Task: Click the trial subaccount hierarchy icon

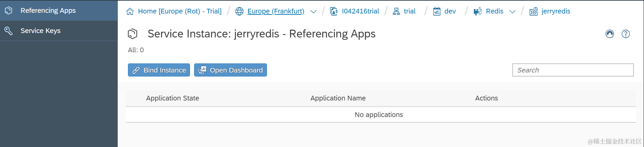Action: [x=396, y=11]
